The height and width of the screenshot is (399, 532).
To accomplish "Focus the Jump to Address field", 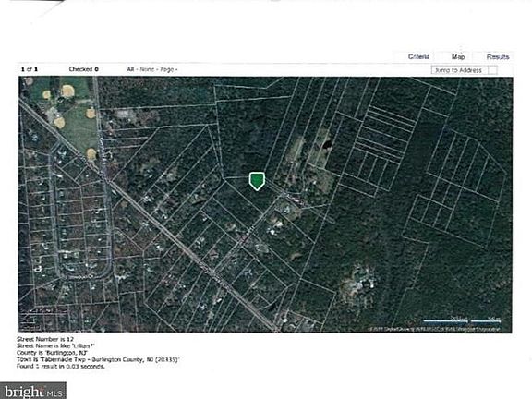I will (x=459, y=70).
